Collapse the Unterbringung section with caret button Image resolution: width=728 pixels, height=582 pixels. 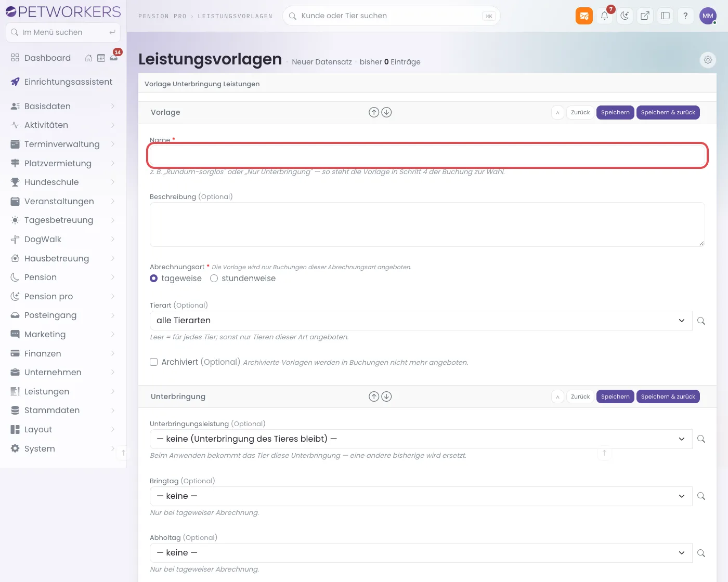coord(557,396)
